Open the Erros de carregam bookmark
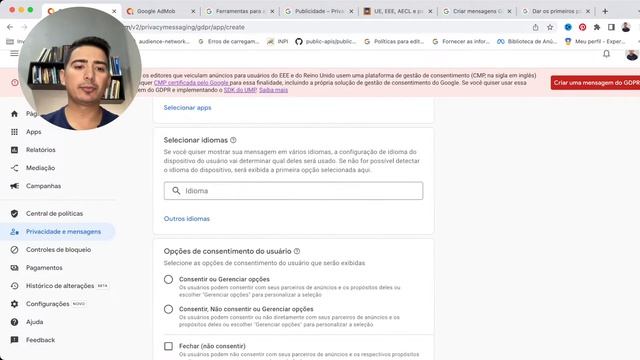The width and height of the screenshot is (640, 360). [229, 42]
